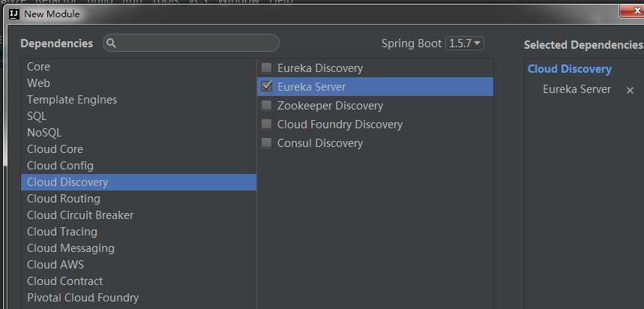Enable Eureka Discovery checkbox

[x=267, y=68]
